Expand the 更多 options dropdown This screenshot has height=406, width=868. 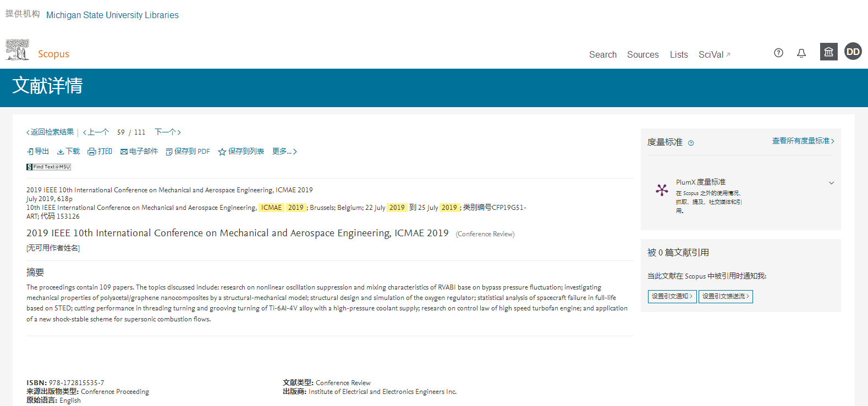click(284, 152)
